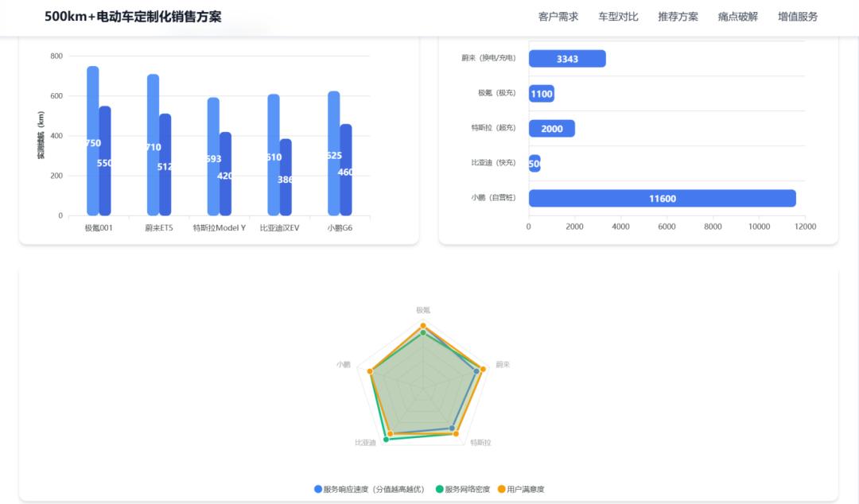Click the blue 服务响应速度 legend dot
Screen dimensions: 859x504
317,489
